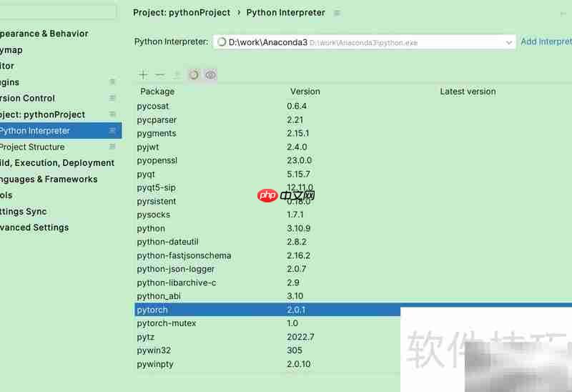Select the pywinpty package row
Screen dimensions: 572x392
click(267, 364)
